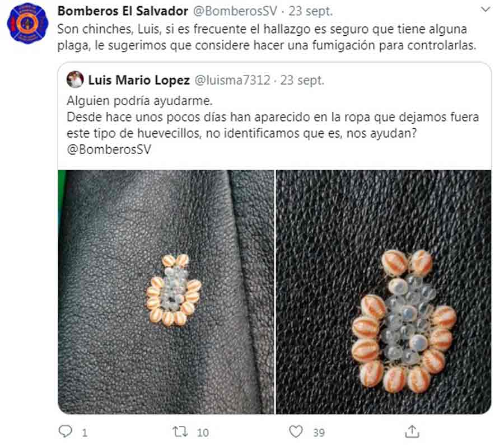Image resolution: width=504 pixels, height=445 pixels.
Task: Open Luis Mario Lopez avatar picture
Action: pyautogui.click(x=75, y=79)
